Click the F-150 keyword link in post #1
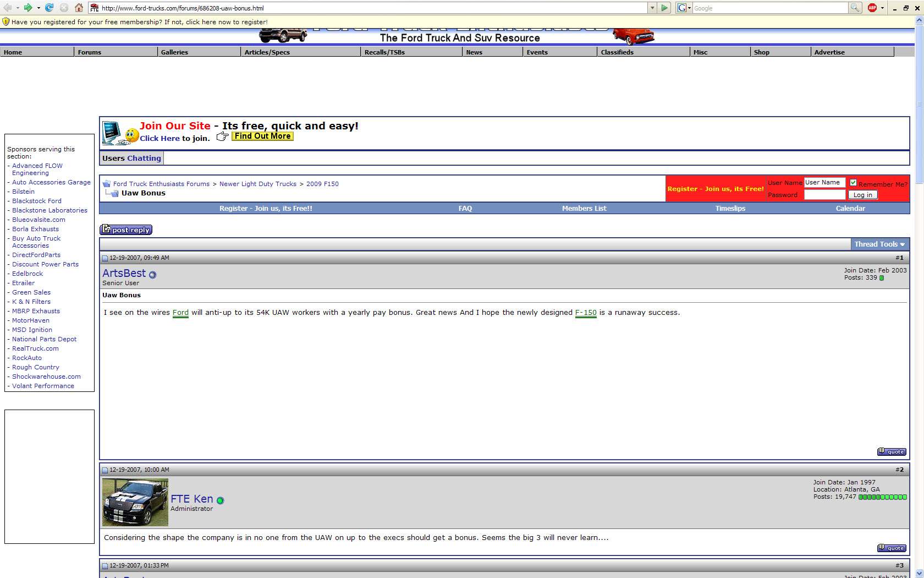The width and height of the screenshot is (924, 578). [x=586, y=313]
